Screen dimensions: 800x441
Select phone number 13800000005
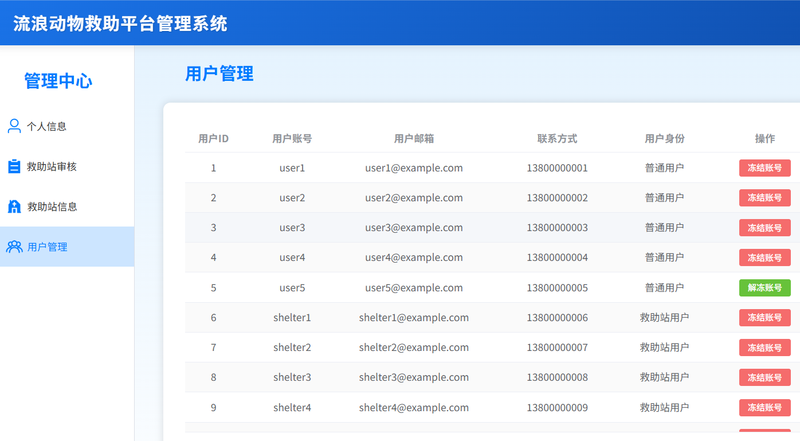(557, 288)
